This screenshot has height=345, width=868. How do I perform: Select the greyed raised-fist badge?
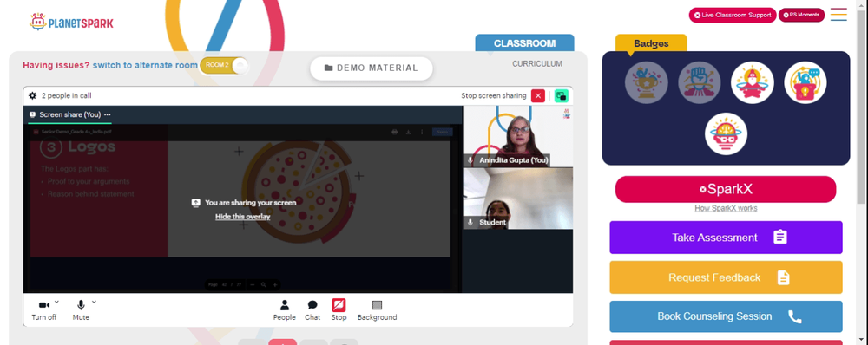pyautogui.click(x=699, y=83)
